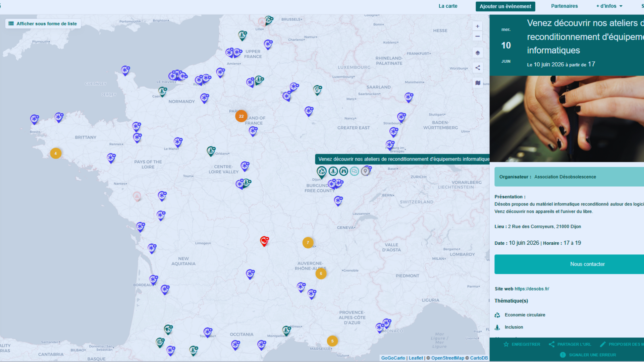Open the + d'infos dropdown menu
The height and width of the screenshot is (362, 644).
pos(609,6)
